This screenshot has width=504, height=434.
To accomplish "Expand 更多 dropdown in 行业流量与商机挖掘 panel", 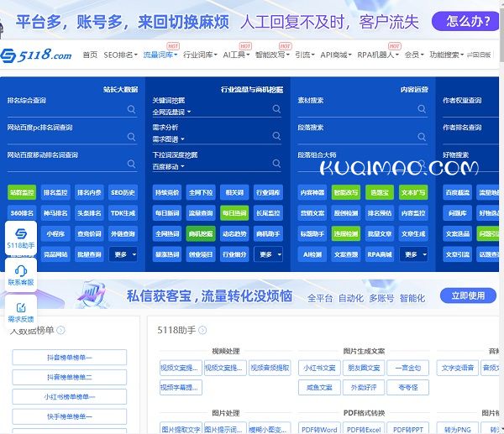I will [269, 254].
